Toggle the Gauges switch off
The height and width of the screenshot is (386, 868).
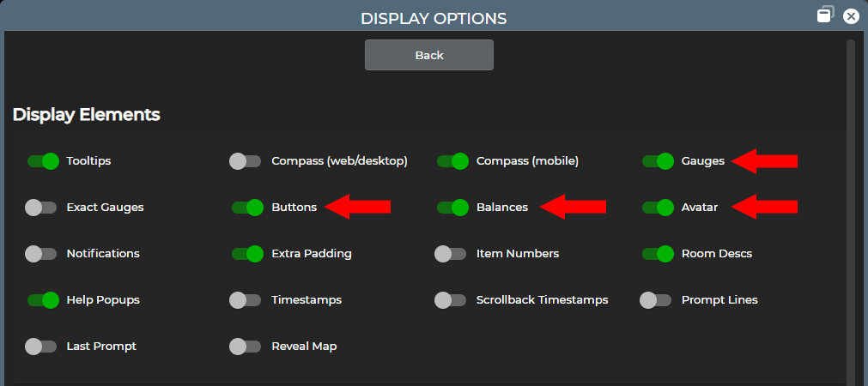(657, 160)
